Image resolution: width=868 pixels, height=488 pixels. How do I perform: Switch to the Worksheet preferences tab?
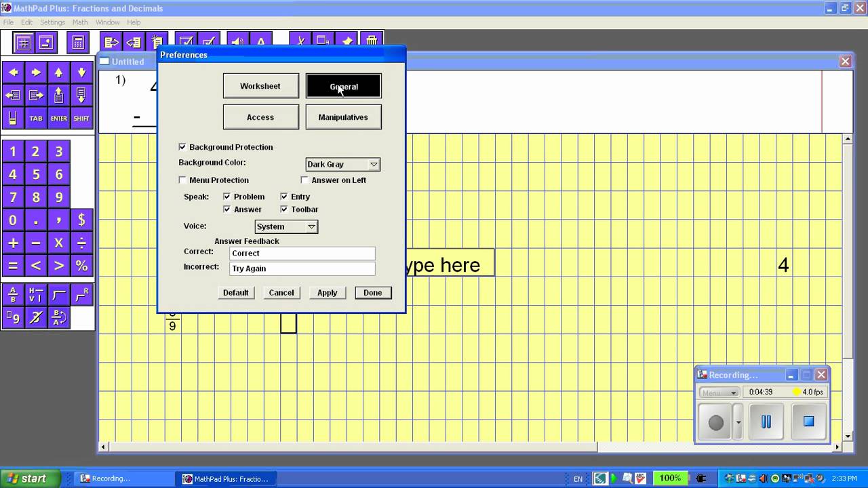pos(260,86)
